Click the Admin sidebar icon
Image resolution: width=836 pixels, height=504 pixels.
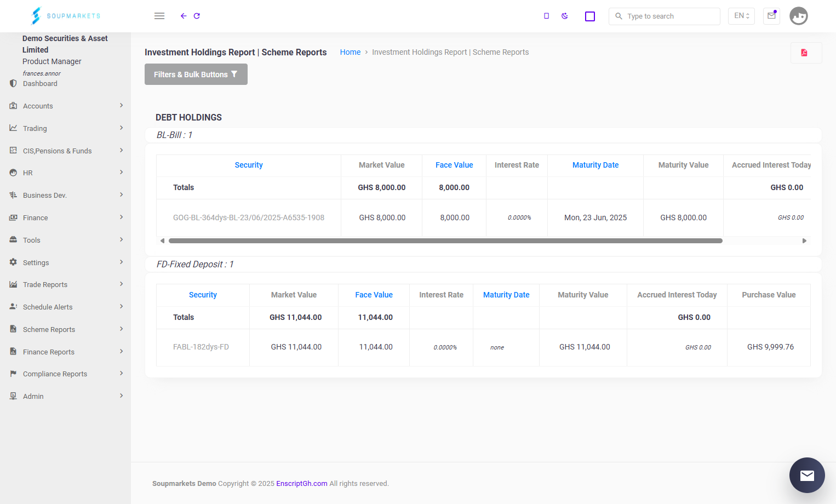tap(13, 396)
